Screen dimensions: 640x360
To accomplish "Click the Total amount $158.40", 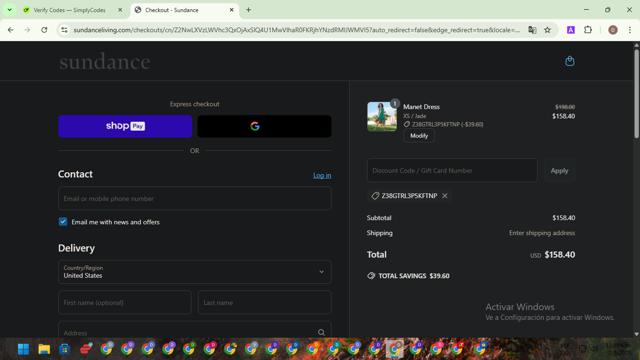I will point(560,255).
